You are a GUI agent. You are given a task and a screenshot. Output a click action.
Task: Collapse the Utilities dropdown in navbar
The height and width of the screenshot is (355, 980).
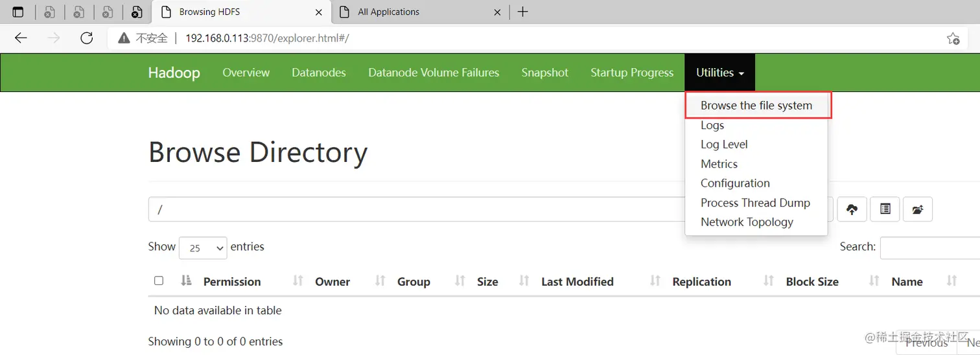coord(719,73)
